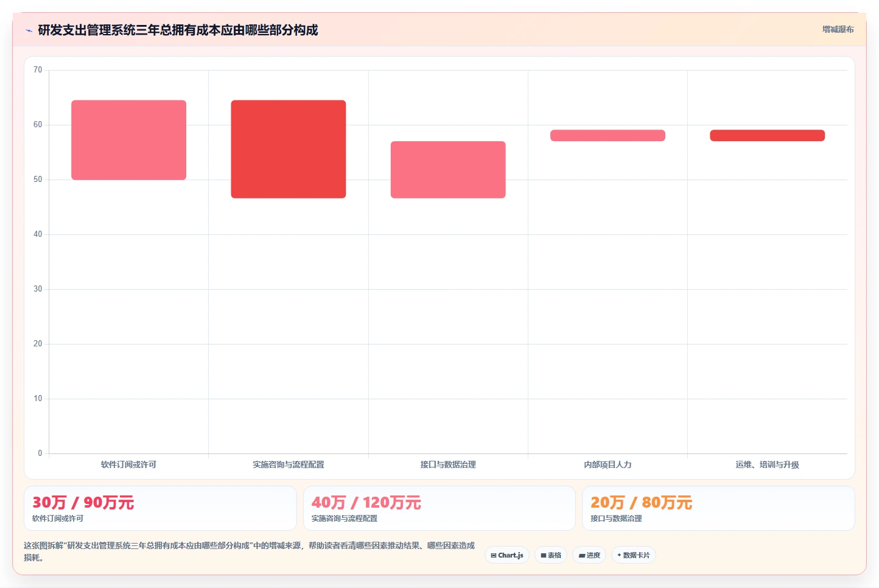Click the 内部项目人力 thin bar
This screenshot has width=879, height=588.
point(608,136)
